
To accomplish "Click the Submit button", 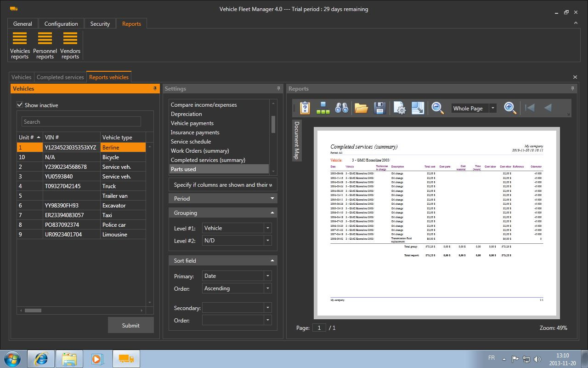I will click(131, 325).
